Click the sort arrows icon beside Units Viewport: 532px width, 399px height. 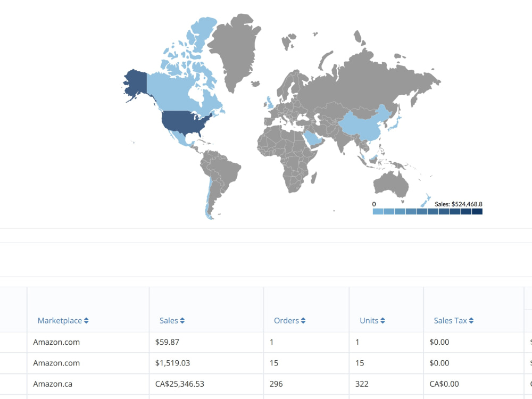[383, 321]
